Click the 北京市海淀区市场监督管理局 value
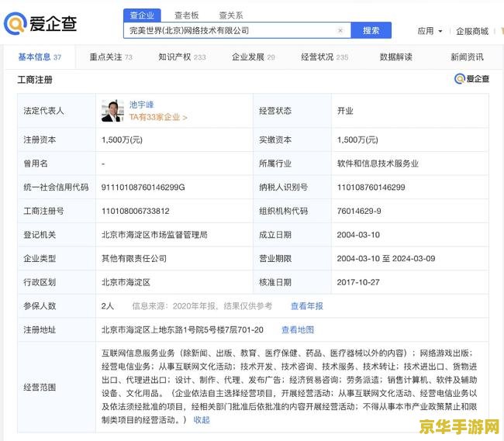 click(x=154, y=235)
